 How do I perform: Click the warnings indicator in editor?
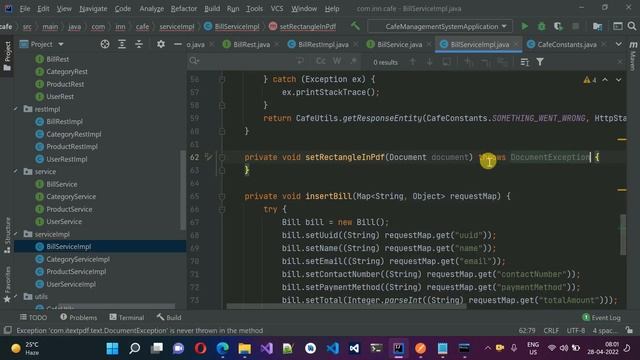[x=590, y=80]
